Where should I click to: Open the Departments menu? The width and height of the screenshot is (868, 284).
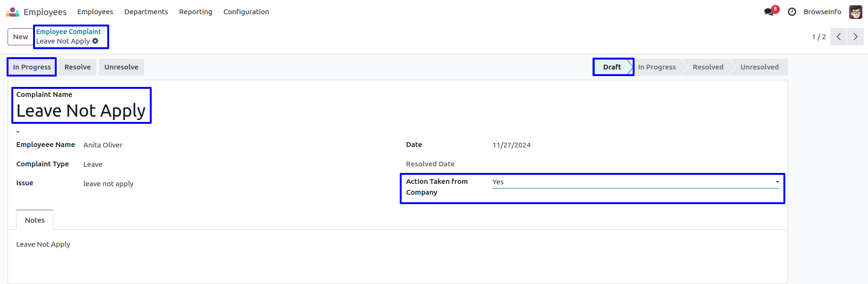(146, 12)
